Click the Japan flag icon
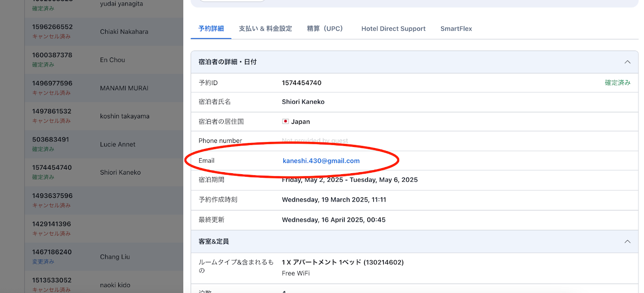 pos(285,121)
